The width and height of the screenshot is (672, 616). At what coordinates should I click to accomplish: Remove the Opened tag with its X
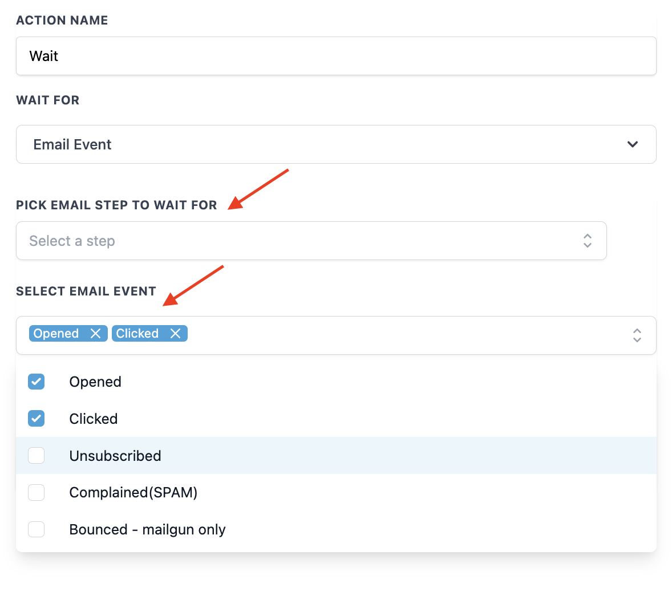click(95, 334)
